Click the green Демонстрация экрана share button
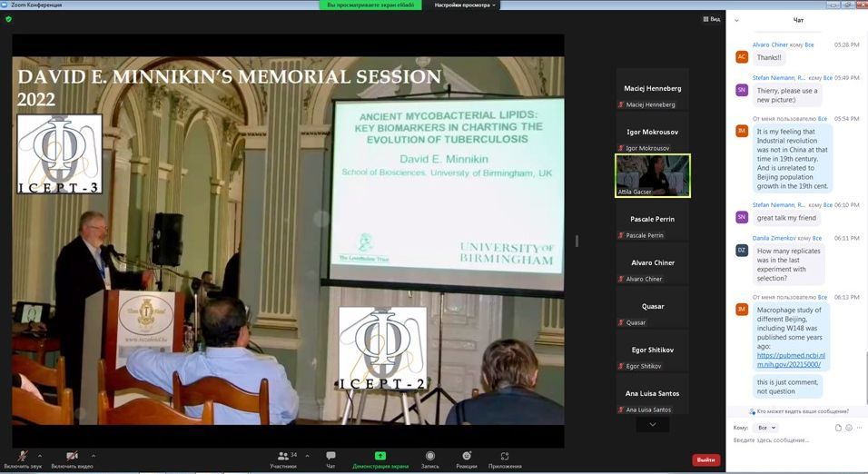 tap(380, 459)
